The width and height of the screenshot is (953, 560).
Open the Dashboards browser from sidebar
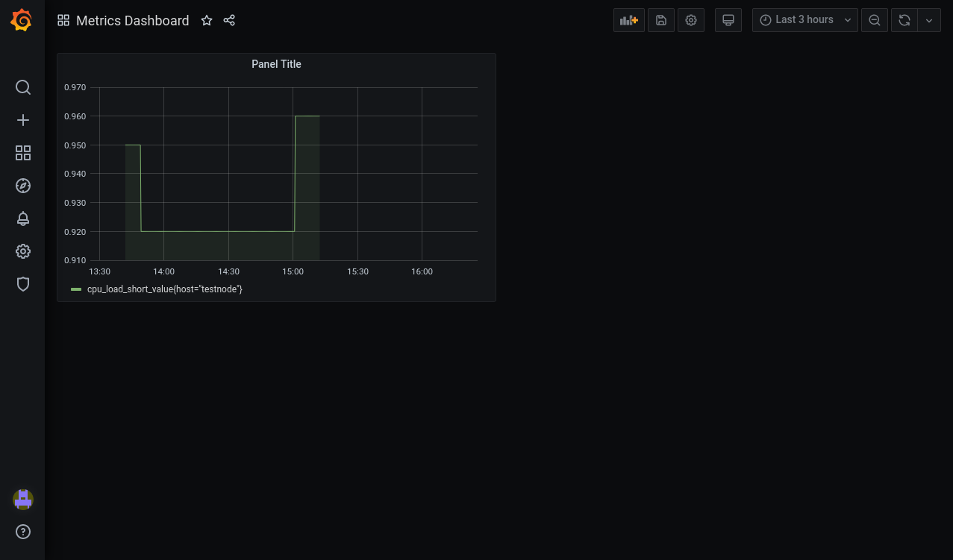coord(22,153)
